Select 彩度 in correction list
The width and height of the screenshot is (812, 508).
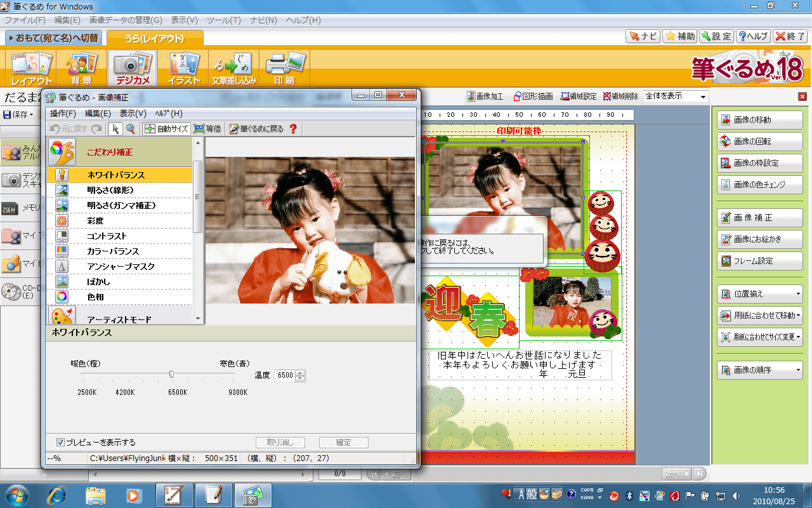[119, 221]
